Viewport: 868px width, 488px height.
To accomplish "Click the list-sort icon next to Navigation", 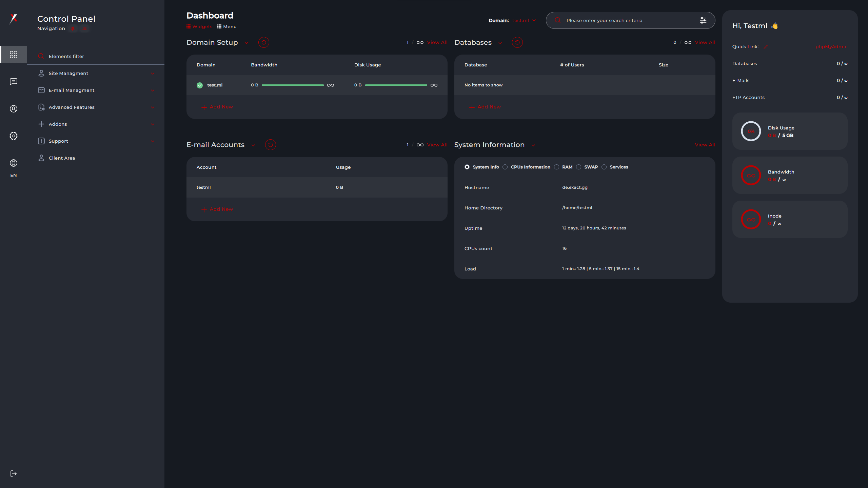I will click(x=84, y=28).
